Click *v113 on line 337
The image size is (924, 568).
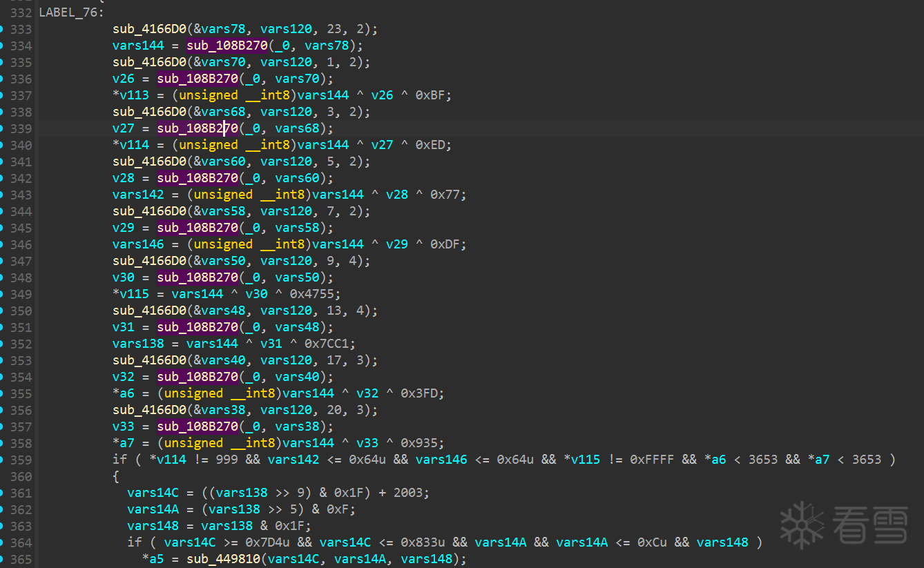click(x=131, y=95)
